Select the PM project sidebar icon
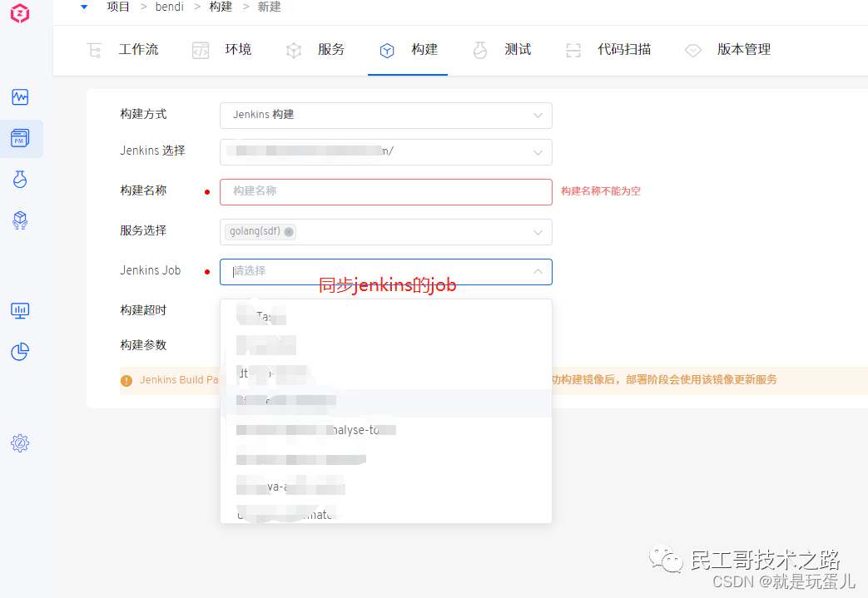This screenshot has height=598, width=868. coord(21,138)
